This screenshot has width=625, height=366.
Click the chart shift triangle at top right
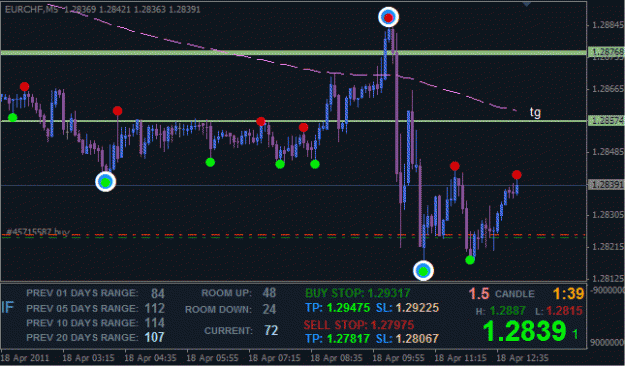(527, 4)
